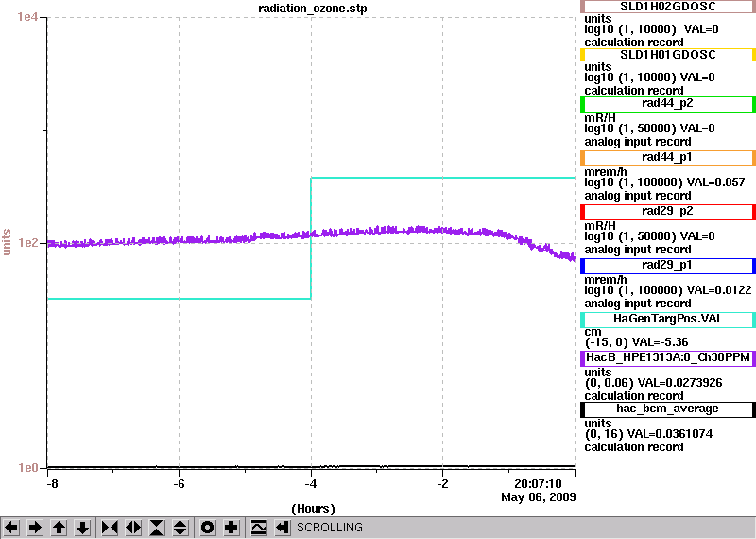Click the -2 hour axis tick label
The width and height of the screenshot is (756, 539).
coord(442,484)
